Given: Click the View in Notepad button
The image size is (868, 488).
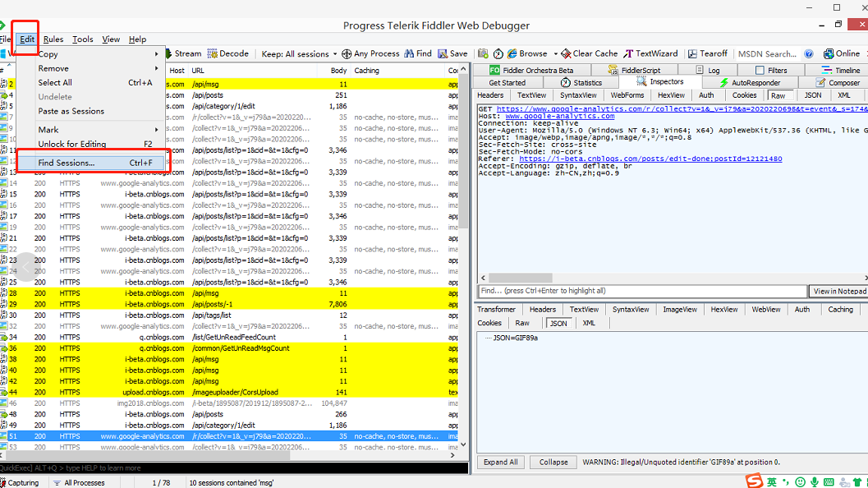Looking at the screenshot, I should point(839,291).
